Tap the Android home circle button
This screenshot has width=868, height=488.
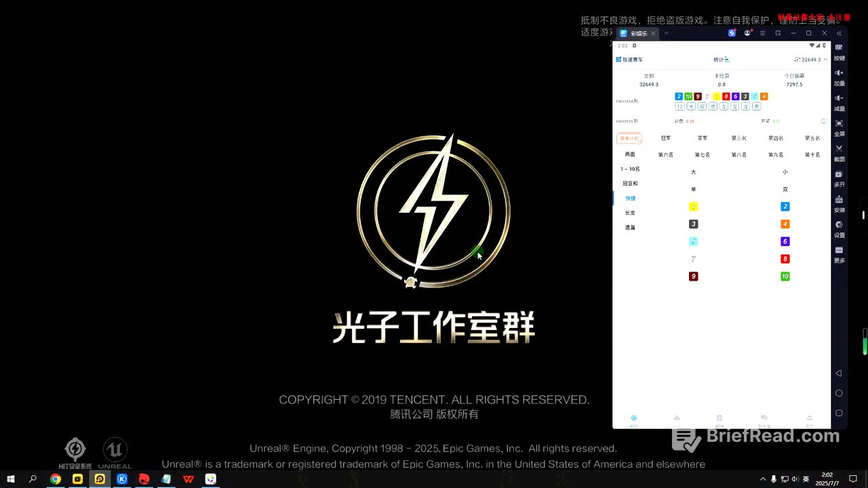839,393
